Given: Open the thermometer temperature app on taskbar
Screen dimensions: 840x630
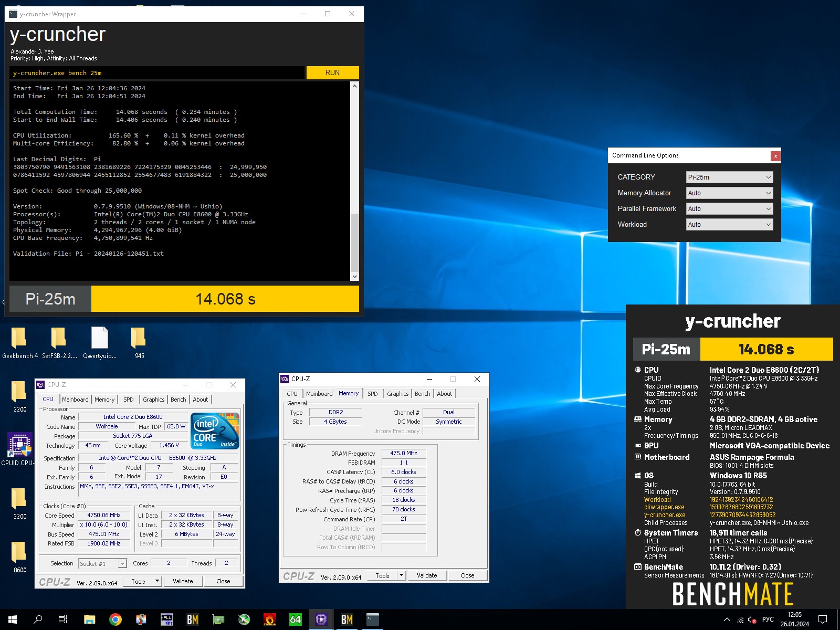Looking at the screenshot, I should pyautogui.click(x=141, y=619).
